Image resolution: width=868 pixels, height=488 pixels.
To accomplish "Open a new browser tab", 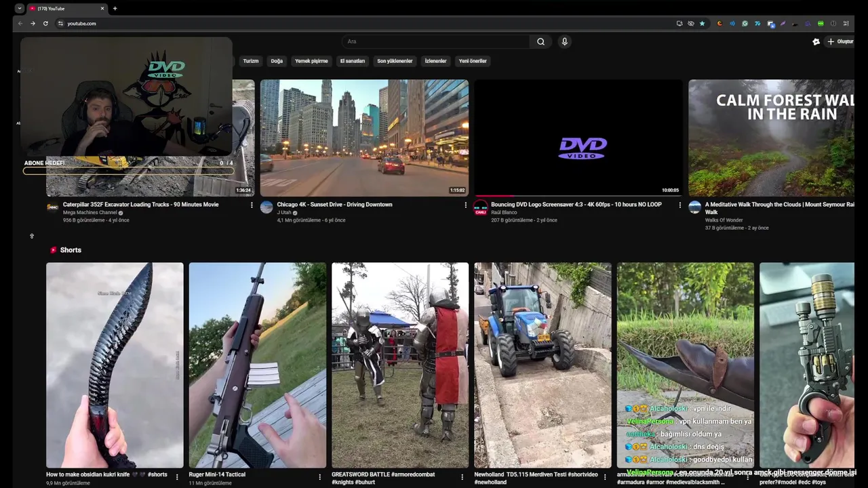I will 115,8.
